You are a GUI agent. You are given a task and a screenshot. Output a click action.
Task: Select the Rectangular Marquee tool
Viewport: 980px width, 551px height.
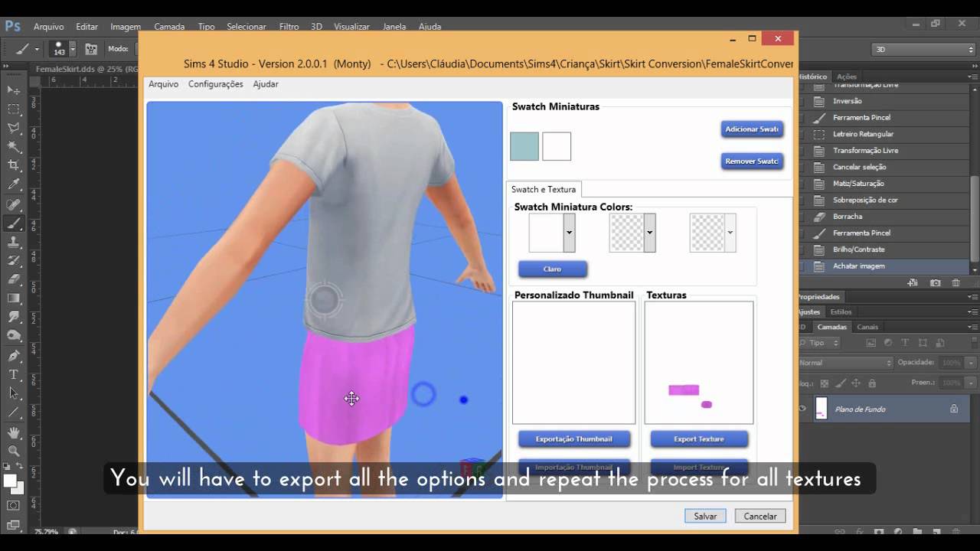pos(14,109)
